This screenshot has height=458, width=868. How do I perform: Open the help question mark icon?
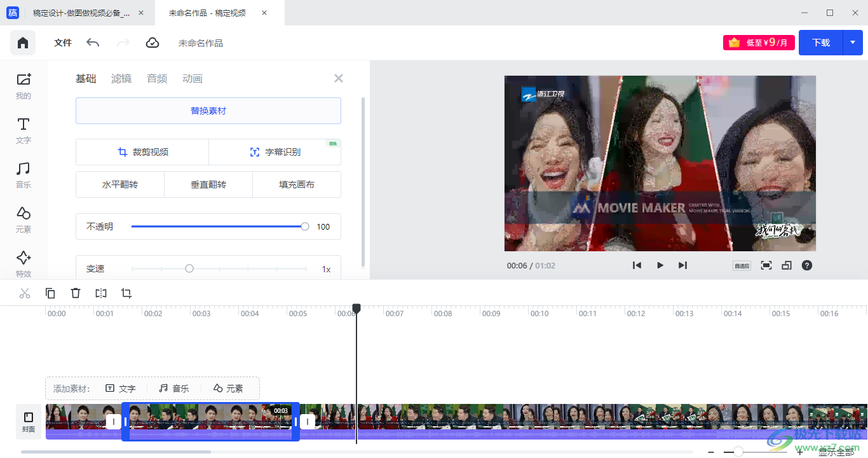[x=807, y=265]
